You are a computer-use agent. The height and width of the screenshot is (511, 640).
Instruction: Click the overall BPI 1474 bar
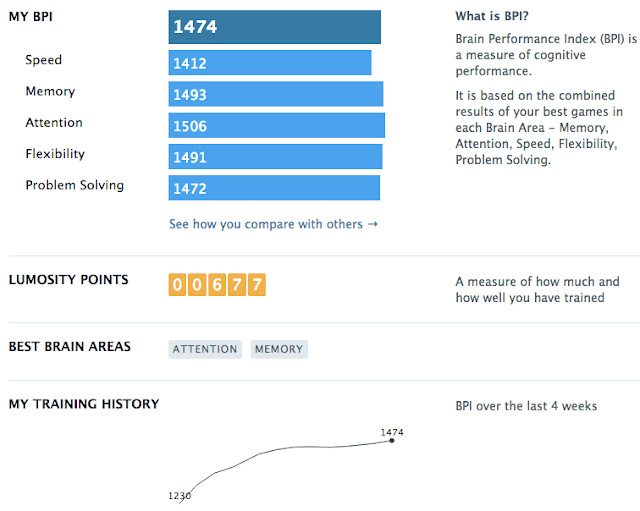(x=275, y=27)
